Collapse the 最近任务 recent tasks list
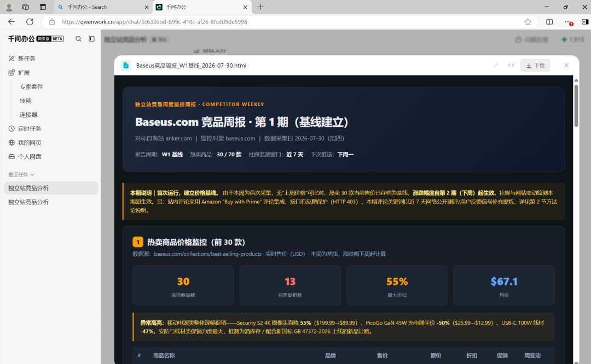This screenshot has height=364, width=591. 21,175
